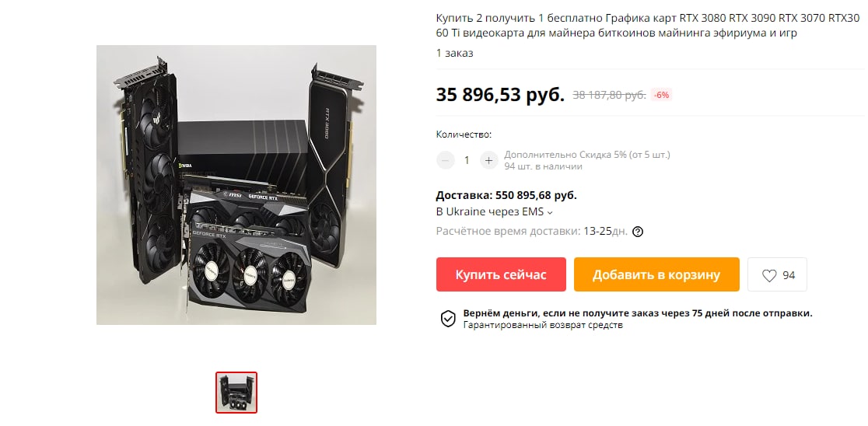The image size is (868, 426).
Task: Click the main graphics cards product photo
Action: (236, 185)
